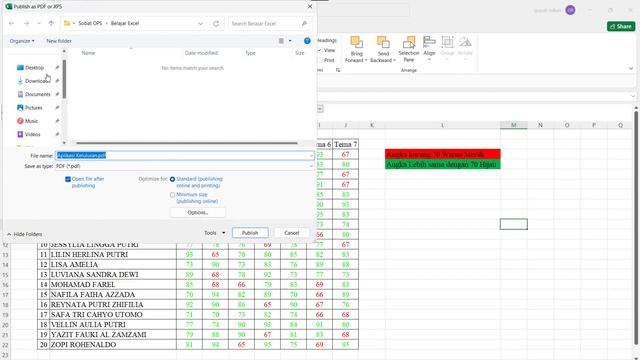Select cell YAZIT FAUKI AL ZAMZAMI

pos(113,335)
